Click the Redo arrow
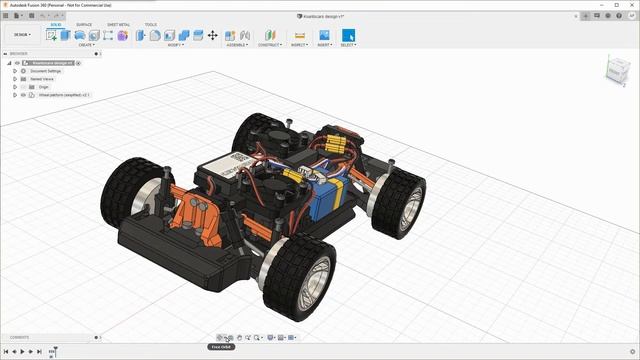The width and height of the screenshot is (640, 360). (56, 16)
